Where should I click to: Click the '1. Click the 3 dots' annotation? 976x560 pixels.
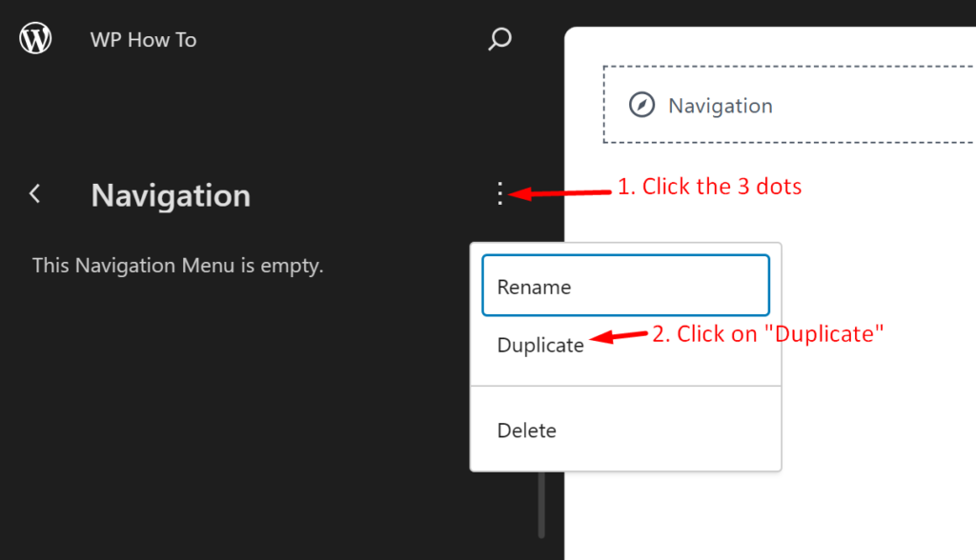709,187
